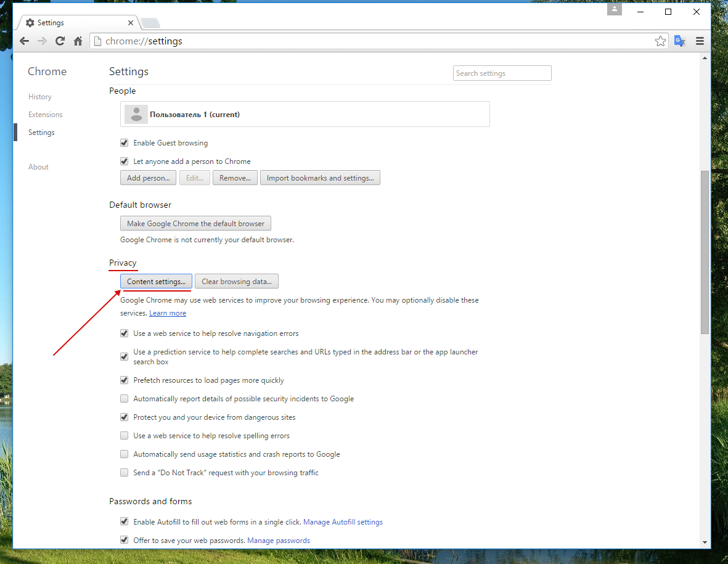
Task: Click the Пользователь 1 profile avatar
Action: click(x=136, y=114)
